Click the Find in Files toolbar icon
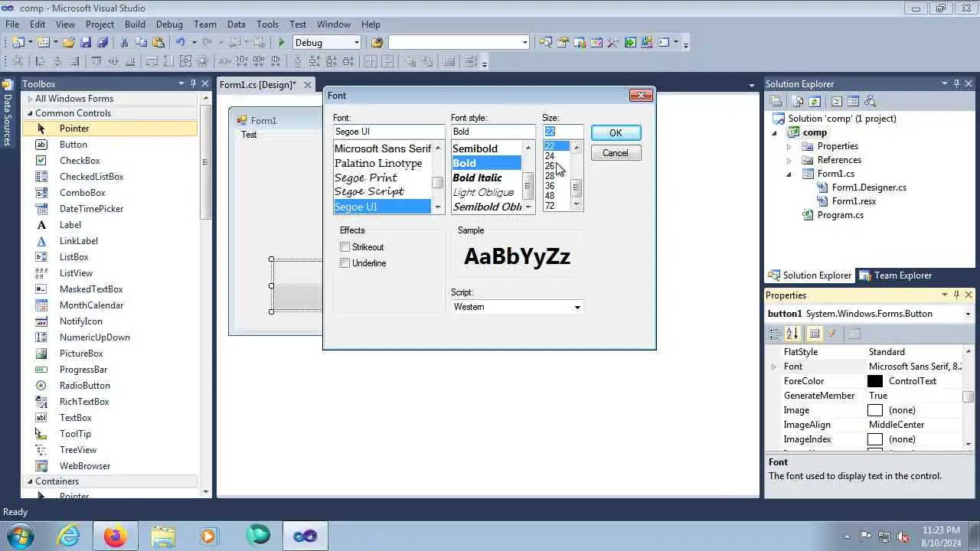980x551 pixels. (x=377, y=43)
